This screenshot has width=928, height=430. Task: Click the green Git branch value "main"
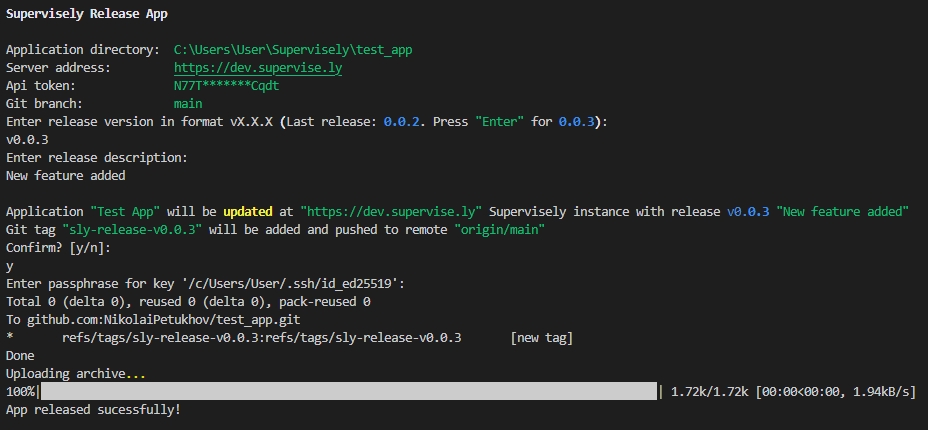pos(188,104)
